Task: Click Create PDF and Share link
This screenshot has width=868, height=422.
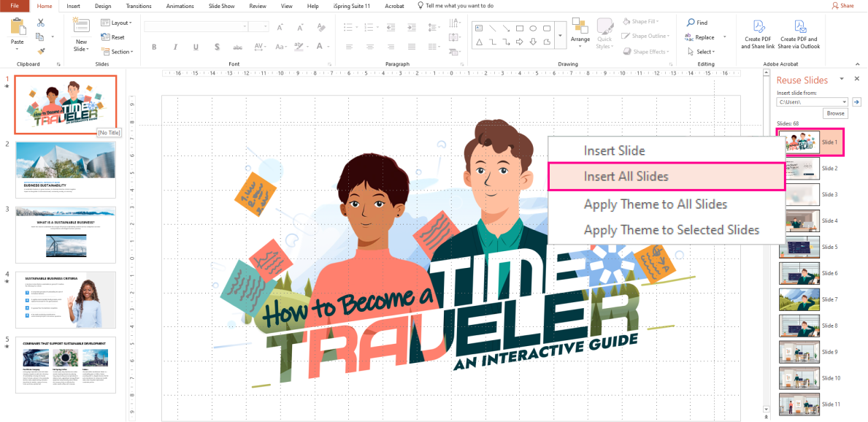Action: (758, 34)
